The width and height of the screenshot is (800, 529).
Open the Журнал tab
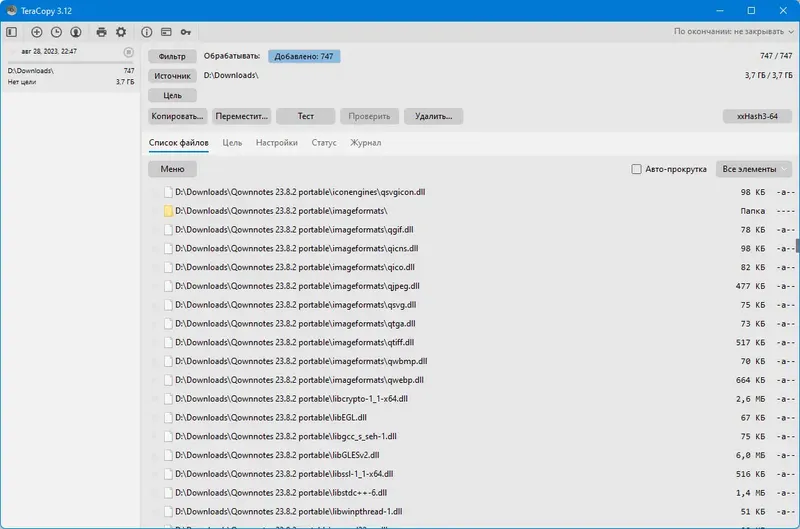point(365,143)
